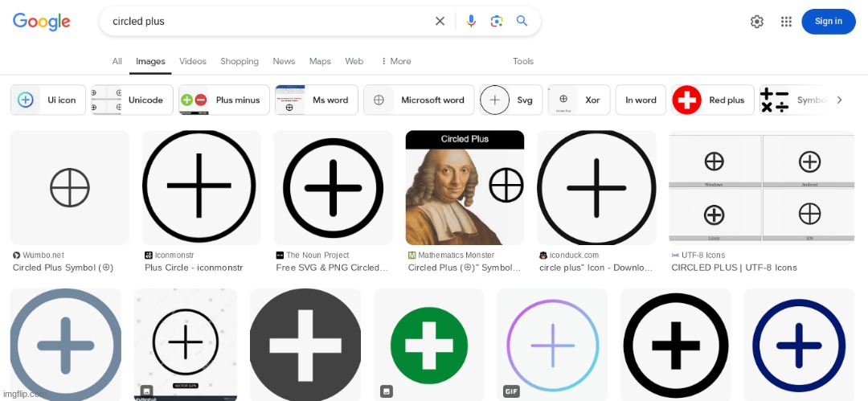868x401 pixels.
Task: Click the GIF badge on gradient plus image
Action: click(x=511, y=391)
